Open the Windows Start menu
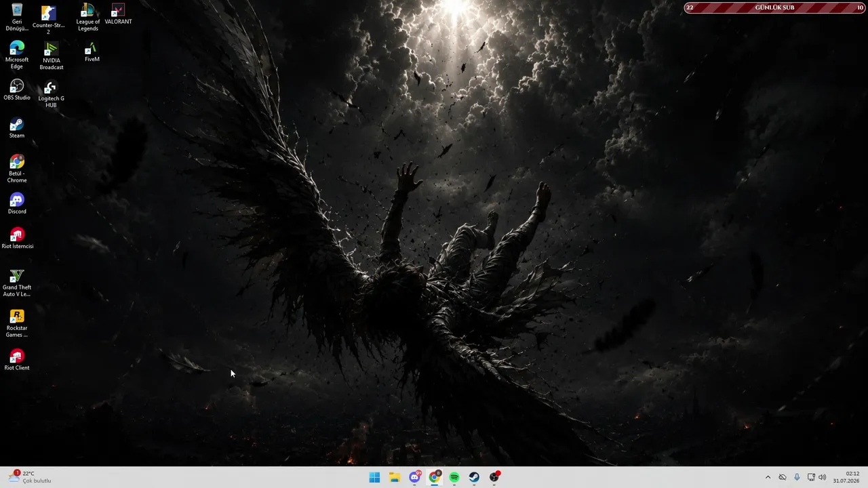868x488 pixels. pyautogui.click(x=374, y=477)
